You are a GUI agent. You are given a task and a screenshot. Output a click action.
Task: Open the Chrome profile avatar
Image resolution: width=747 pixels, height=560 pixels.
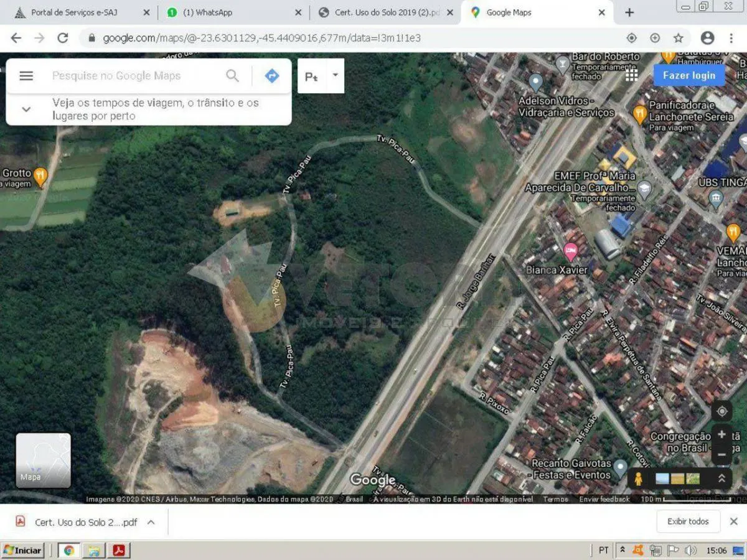click(x=707, y=38)
